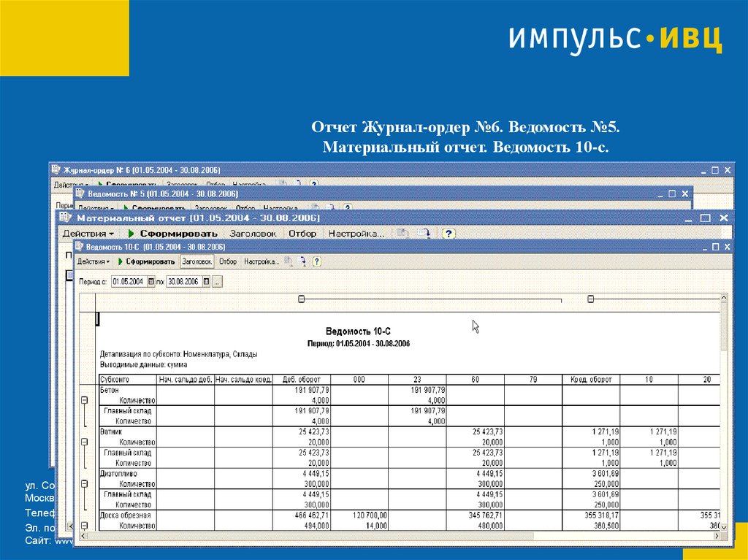Click cell value 120 700,00
Image resolution: width=748 pixels, height=560 pixels.
tap(370, 515)
